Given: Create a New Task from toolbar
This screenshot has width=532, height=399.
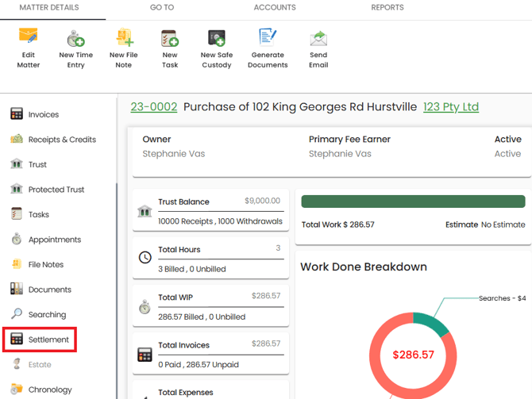Looking at the screenshot, I should coord(170,38).
